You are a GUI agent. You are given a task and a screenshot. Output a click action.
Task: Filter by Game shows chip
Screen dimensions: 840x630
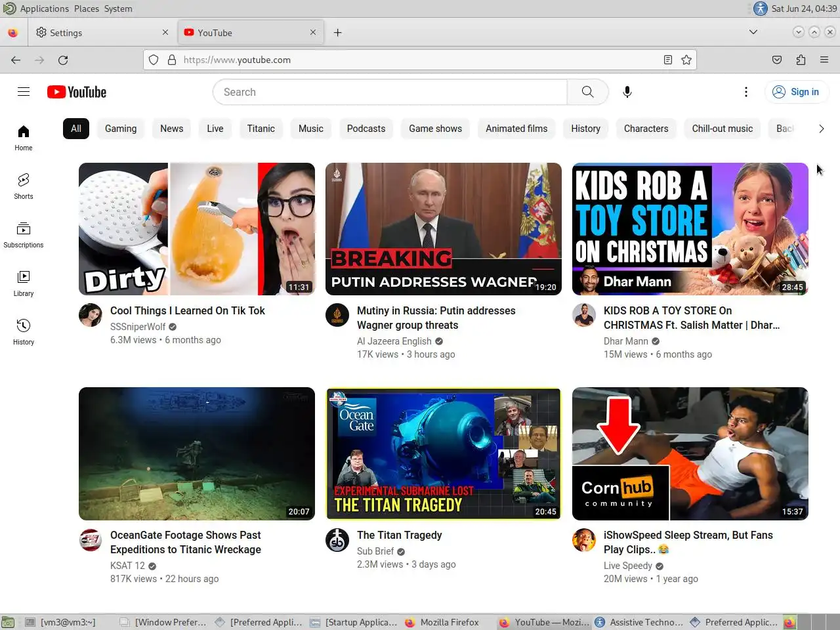click(436, 129)
